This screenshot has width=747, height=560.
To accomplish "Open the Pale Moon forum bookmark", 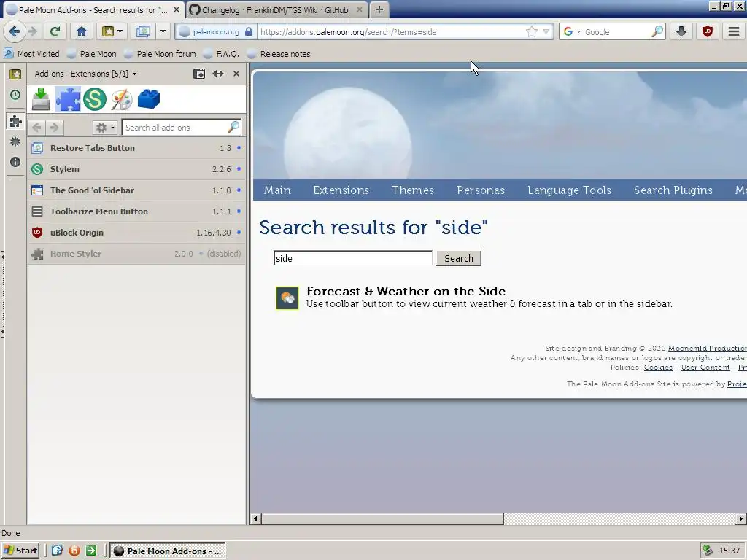I will click(x=160, y=54).
